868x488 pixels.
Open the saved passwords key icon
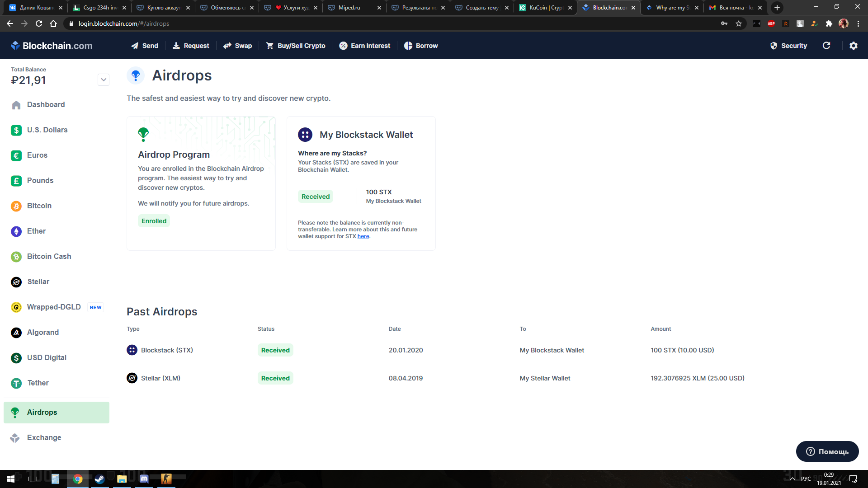tap(724, 23)
